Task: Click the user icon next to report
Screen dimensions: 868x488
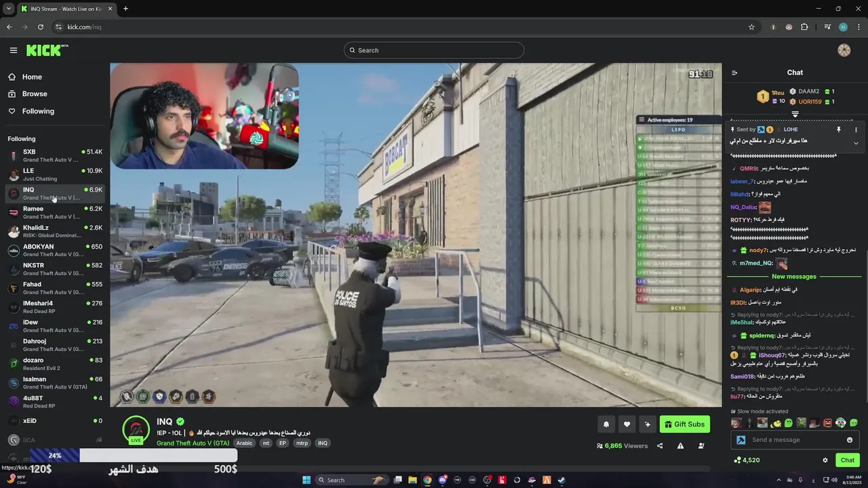Action: tap(701, 446)
